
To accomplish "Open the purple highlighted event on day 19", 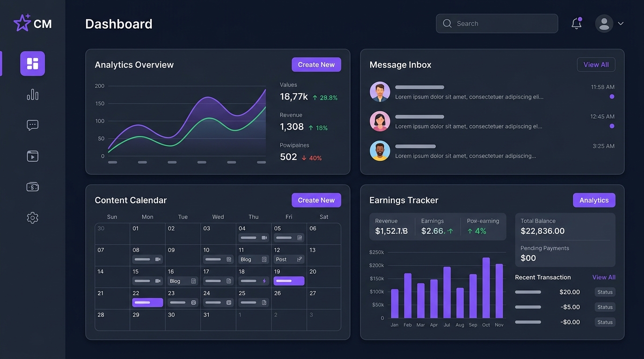I will [289, 281].
